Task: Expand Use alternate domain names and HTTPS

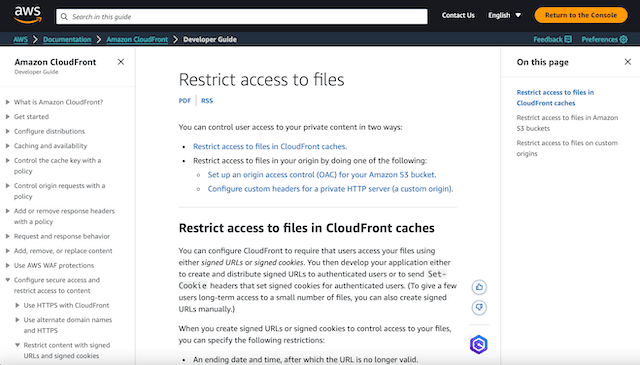Action: 17,320
